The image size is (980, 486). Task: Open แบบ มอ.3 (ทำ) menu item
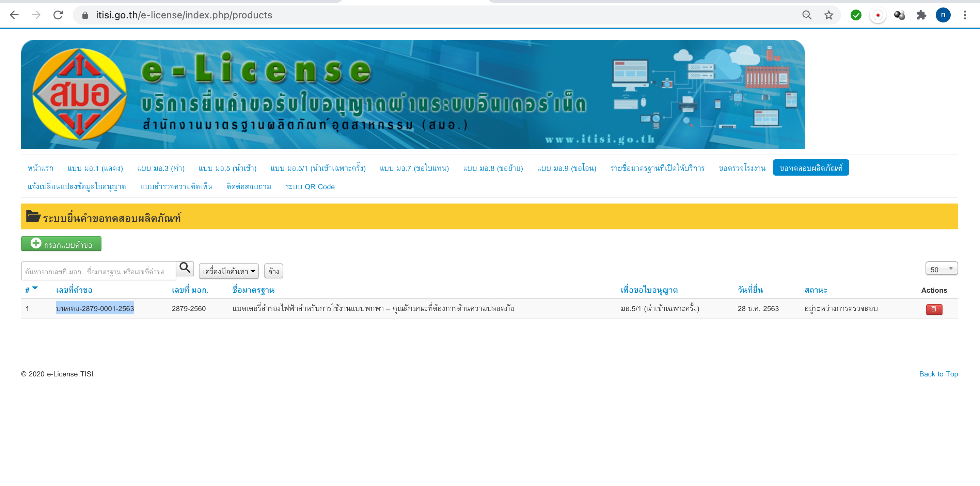tap(160, 168)
